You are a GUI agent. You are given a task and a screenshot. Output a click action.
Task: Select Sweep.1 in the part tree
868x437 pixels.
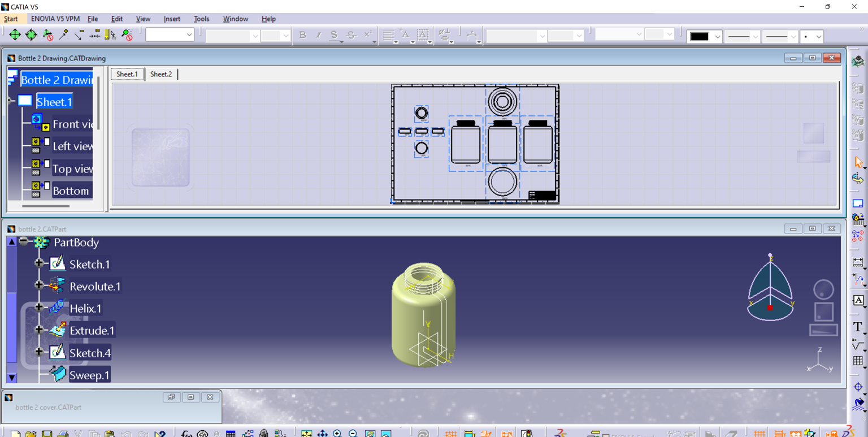coord(89,375)
